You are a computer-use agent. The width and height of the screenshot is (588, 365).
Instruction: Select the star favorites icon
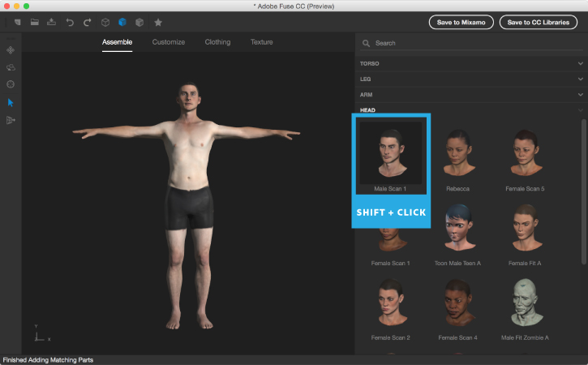(x=157, y=22)
